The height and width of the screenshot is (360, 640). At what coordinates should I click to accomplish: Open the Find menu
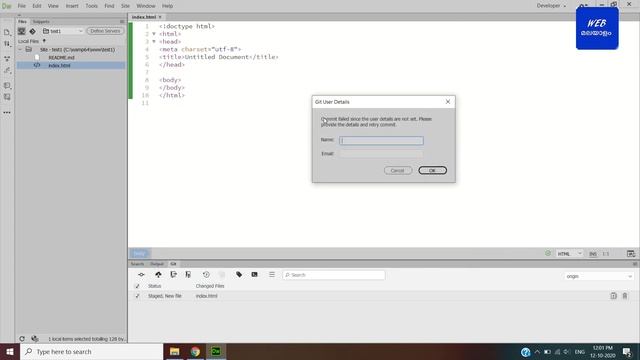click(109, 6)
